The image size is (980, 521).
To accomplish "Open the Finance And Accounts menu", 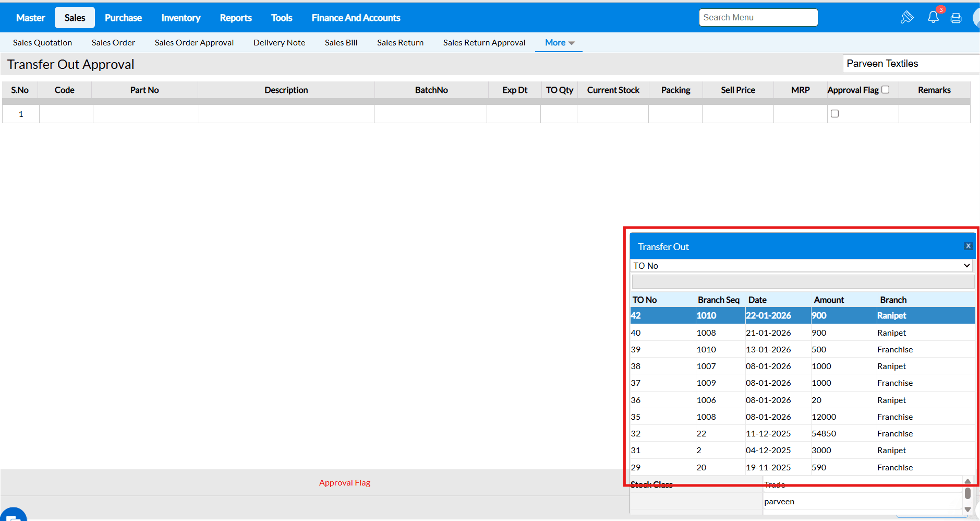I will [356, 18].
